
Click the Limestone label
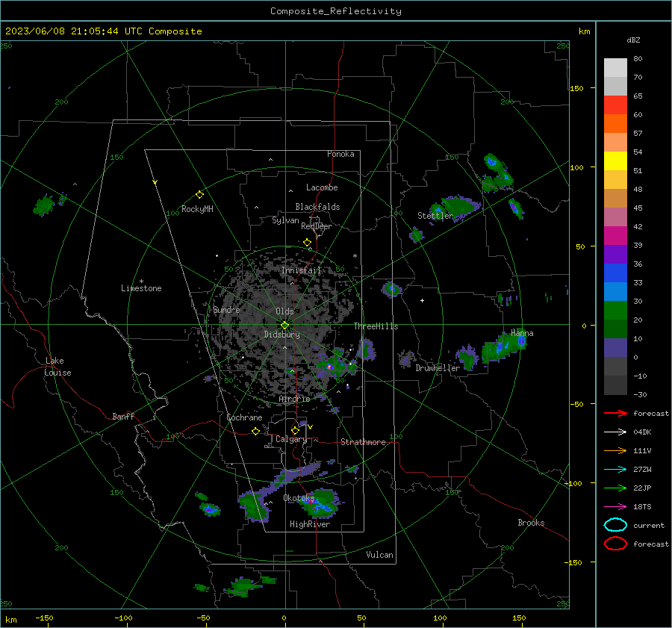pyautogui.click(x=141, y=288)
